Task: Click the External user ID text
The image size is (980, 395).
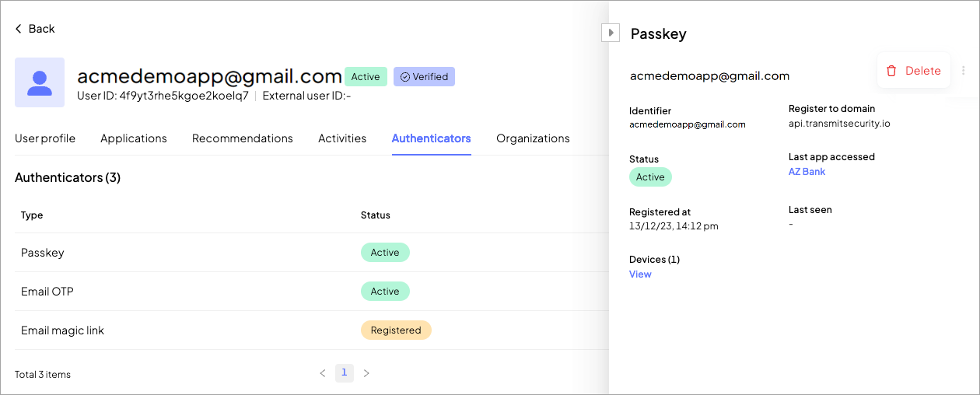Action: [x=307, y=96]
